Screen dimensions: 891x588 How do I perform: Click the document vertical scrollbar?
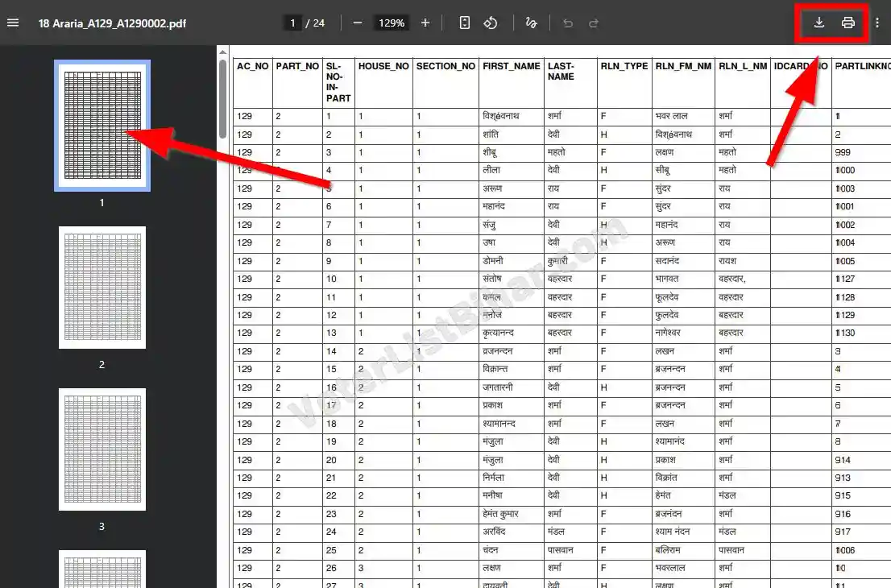pyautogui.click(x=223, y=97)
